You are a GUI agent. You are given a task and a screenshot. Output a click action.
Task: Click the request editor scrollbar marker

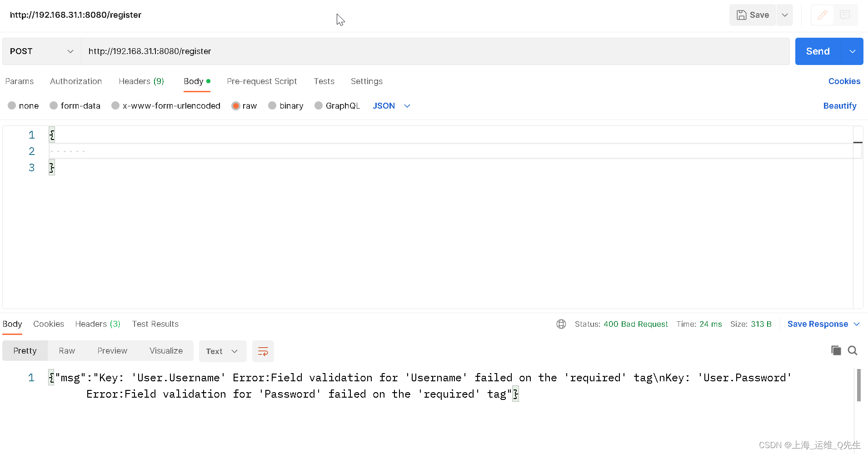[858, 143]
